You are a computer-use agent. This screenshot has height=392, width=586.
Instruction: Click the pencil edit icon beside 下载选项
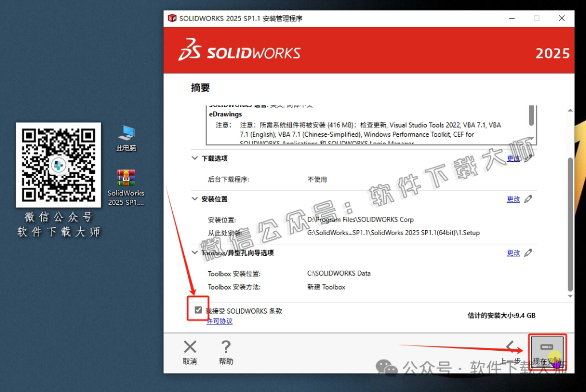pos(528,159)
